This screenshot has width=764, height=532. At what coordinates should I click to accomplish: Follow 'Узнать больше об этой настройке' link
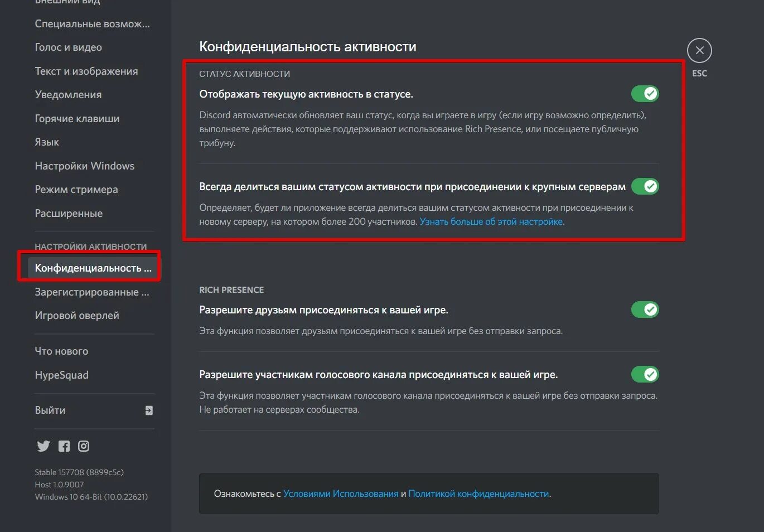pyautogui.click(x=491, y=222)
